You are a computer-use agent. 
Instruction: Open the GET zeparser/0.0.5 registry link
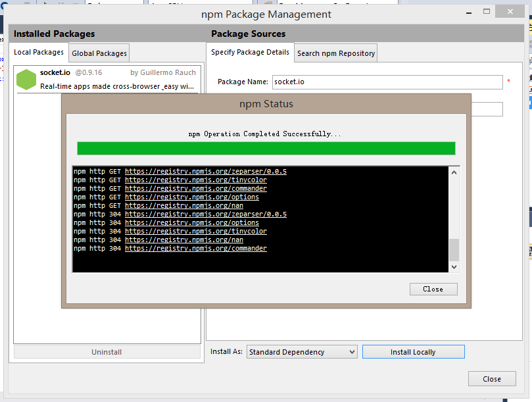pyautogui.click(x=205, y=172)
